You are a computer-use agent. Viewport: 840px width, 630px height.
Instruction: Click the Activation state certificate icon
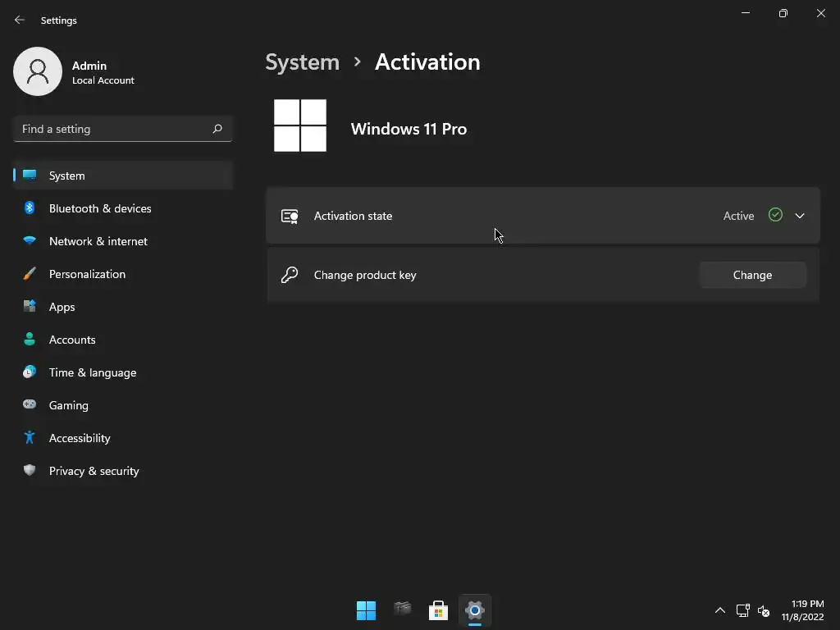tap(290, 216)
